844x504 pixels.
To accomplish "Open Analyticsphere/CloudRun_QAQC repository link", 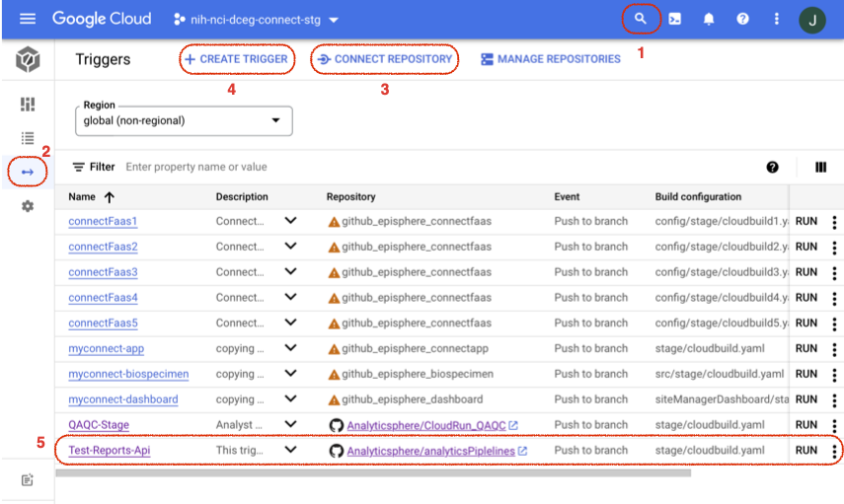I will pos(426,425).
